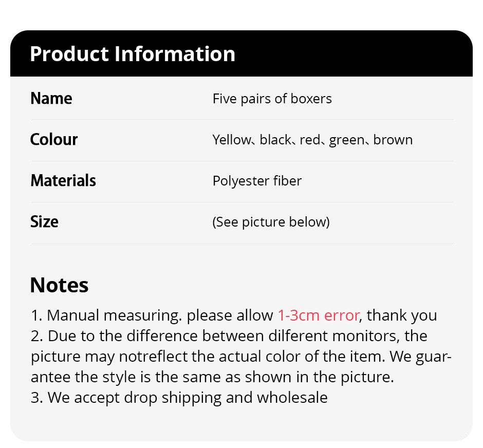Click the word red in colours
This screenshot has height=448, width=483.
309,140
